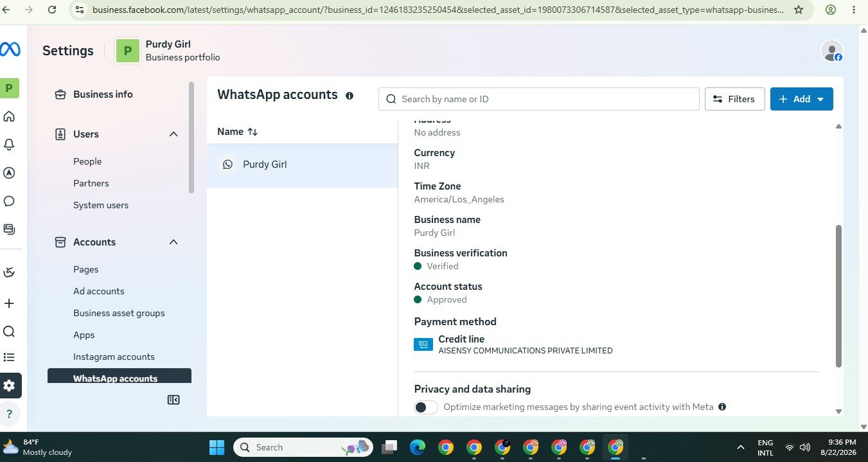Open Business asset groups
The height and width of the screenshot is (462, 868).
(119, 313)
